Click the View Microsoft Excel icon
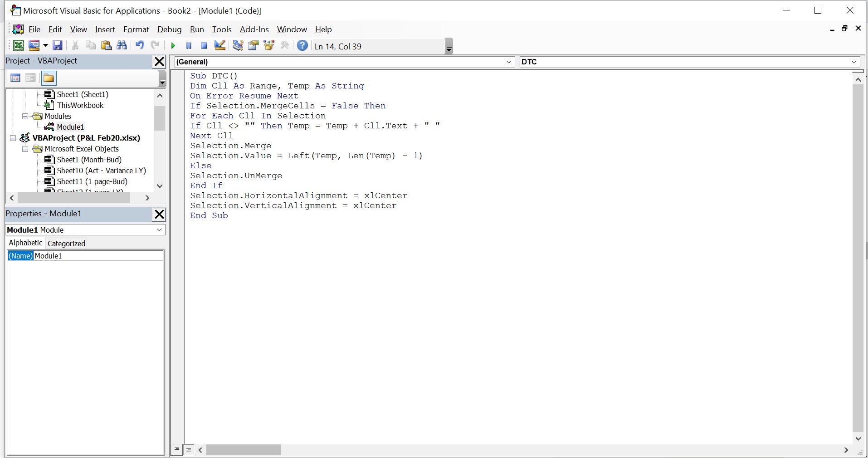This screenshot has height=458, width=868. point(19,45)
